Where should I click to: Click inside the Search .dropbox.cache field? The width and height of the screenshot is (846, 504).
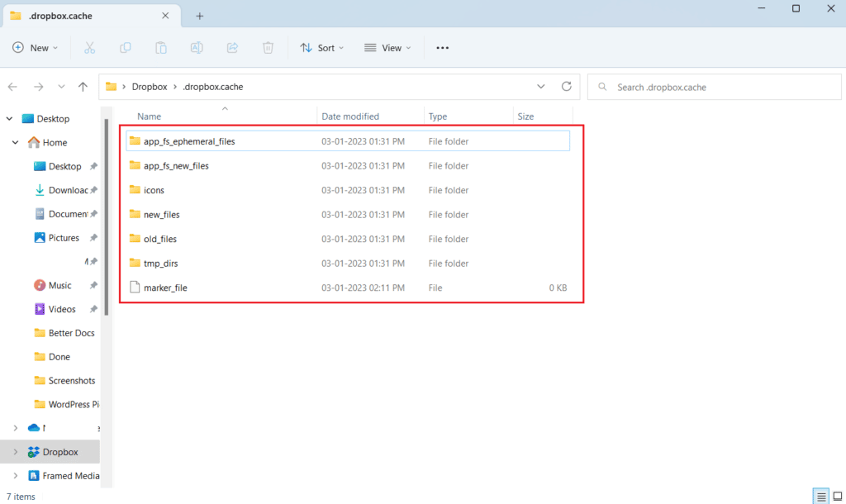click(714, 86)
